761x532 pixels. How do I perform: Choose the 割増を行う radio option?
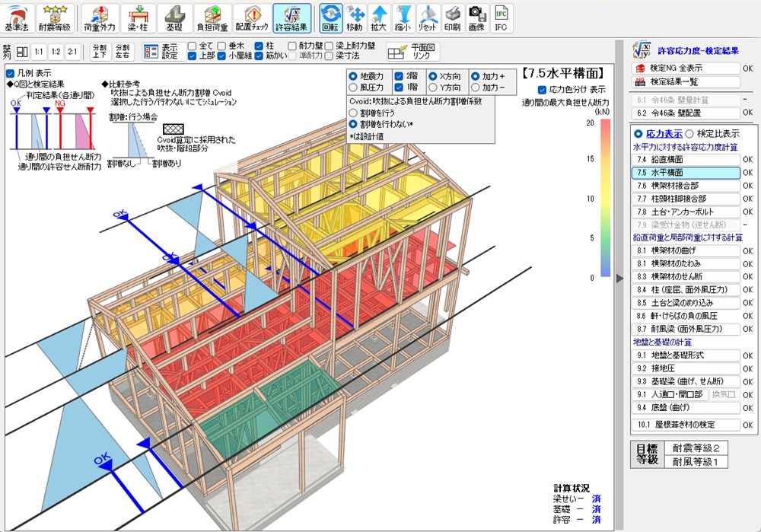coord(352,112)
